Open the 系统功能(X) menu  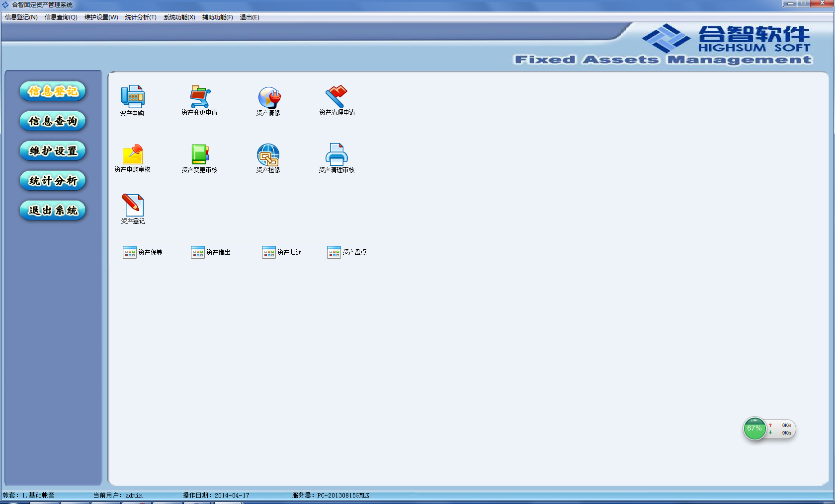(179, 17)
